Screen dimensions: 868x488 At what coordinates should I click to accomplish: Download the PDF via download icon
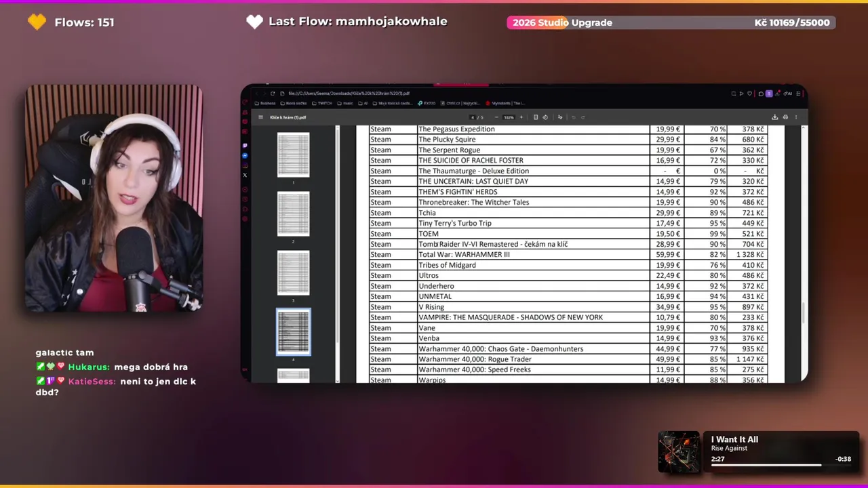(x=775, y=117)
